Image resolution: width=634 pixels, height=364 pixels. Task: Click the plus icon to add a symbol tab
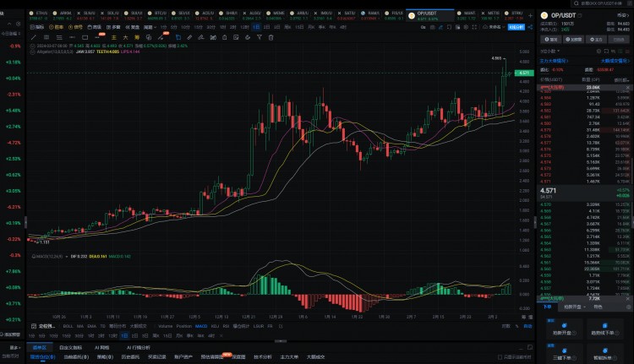[x=531, y=15]
